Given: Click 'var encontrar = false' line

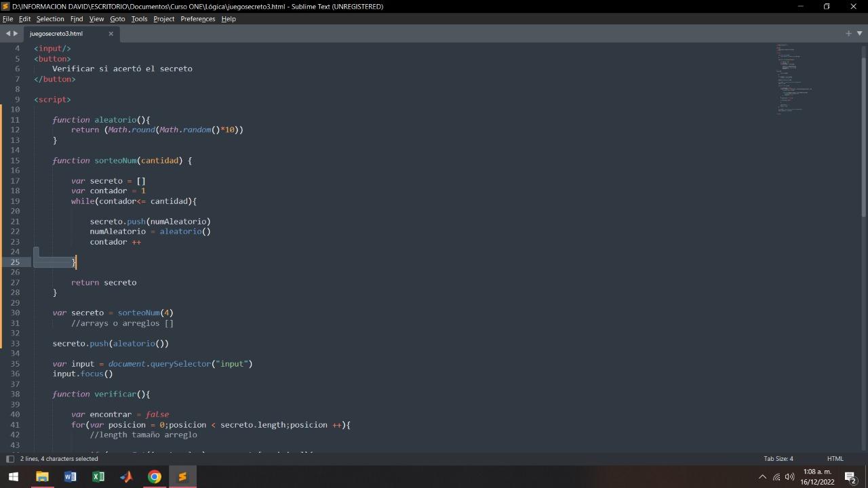Looking at the screenshot, I should [x=120, y=415].
